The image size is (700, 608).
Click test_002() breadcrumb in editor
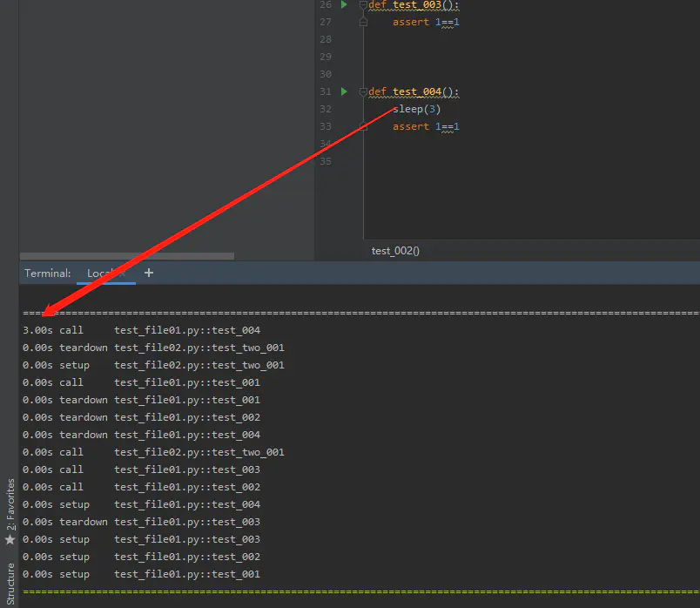395,251
